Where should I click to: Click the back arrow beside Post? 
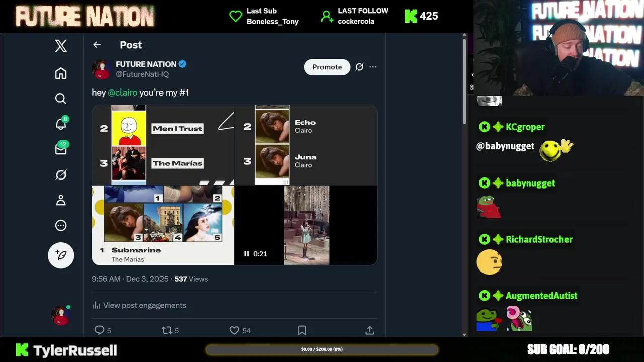click(x=97, y=45)
